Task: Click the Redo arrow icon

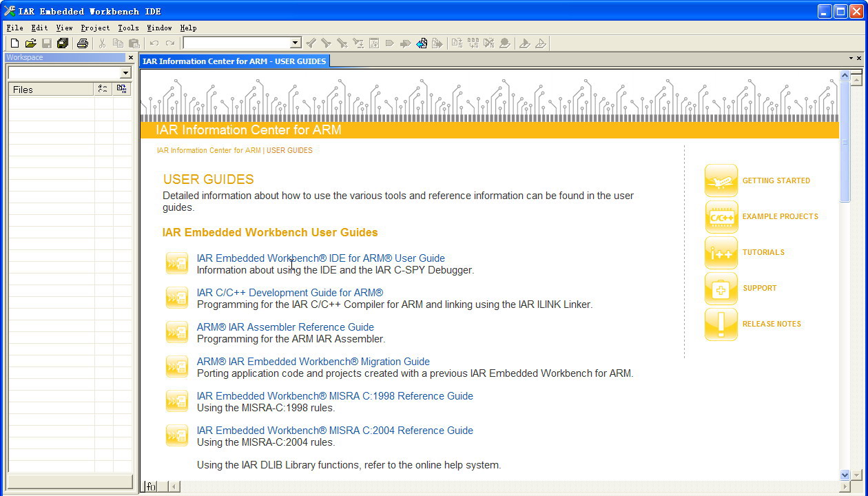Action: 170,43
